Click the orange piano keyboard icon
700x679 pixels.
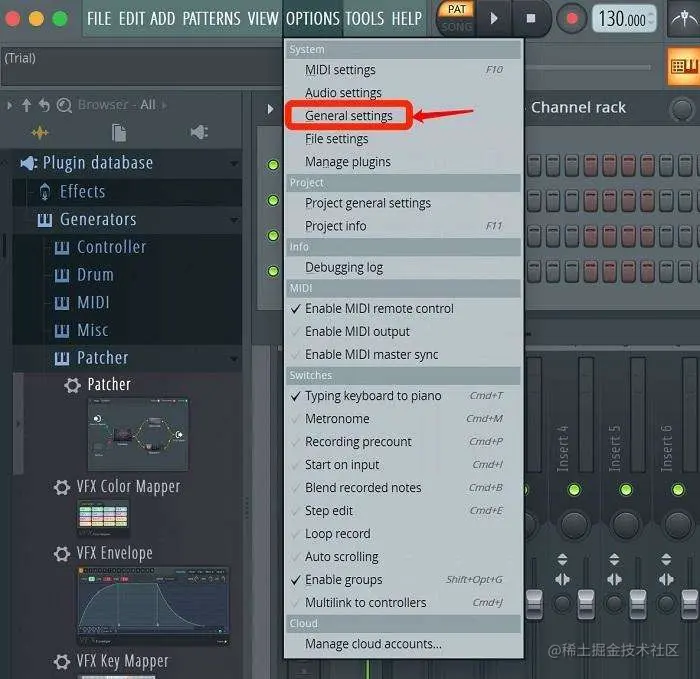coord(683,66)
